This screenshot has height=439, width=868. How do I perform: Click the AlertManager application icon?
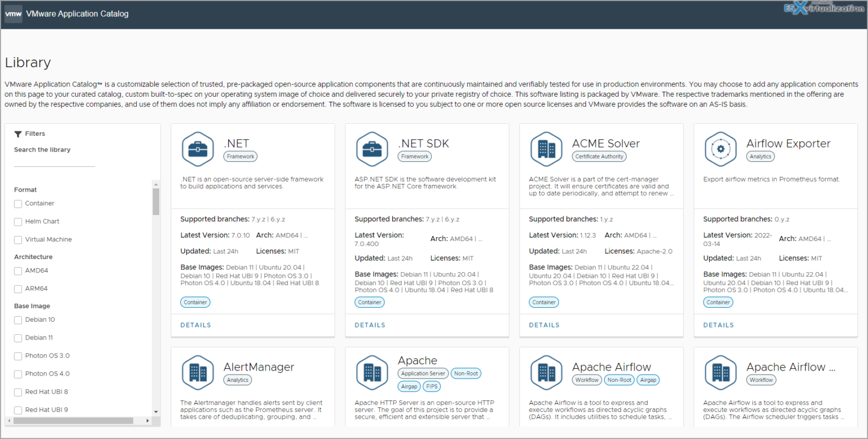(198, 372)
